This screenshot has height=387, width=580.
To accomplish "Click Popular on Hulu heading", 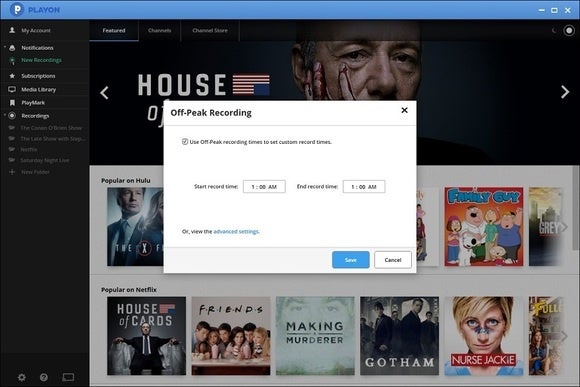I will click(126, 181).
